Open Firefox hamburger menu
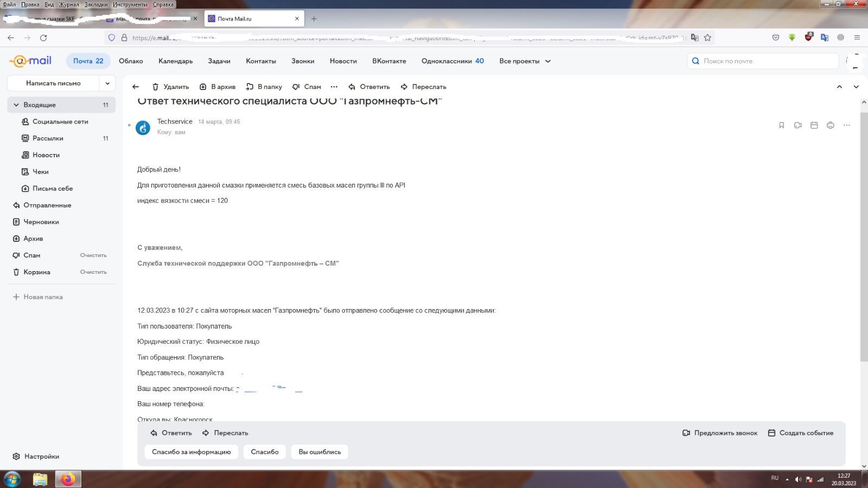Viewport: 868px width, 488px height. coord(857,37)
